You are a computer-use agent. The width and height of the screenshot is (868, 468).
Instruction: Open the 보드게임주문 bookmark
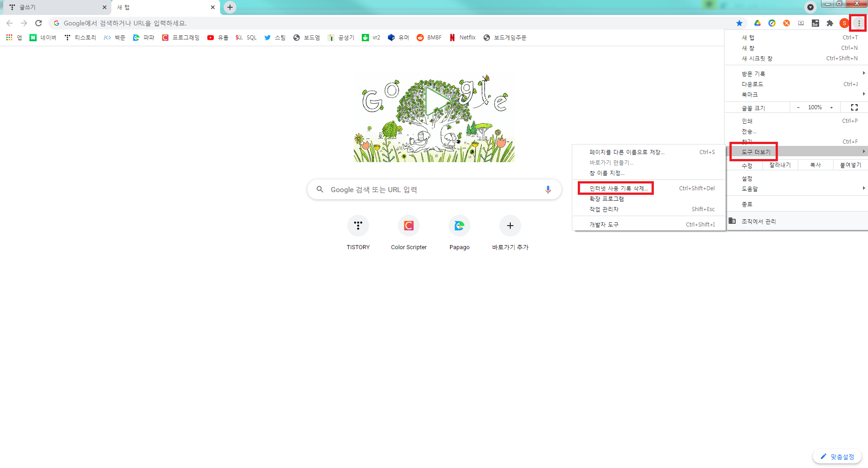click(505, 38)
